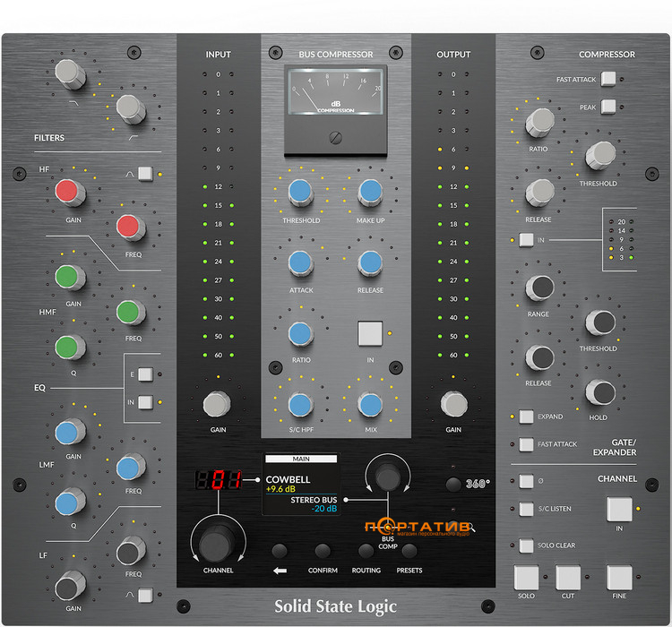Click the SOLO button

(526, 578)
